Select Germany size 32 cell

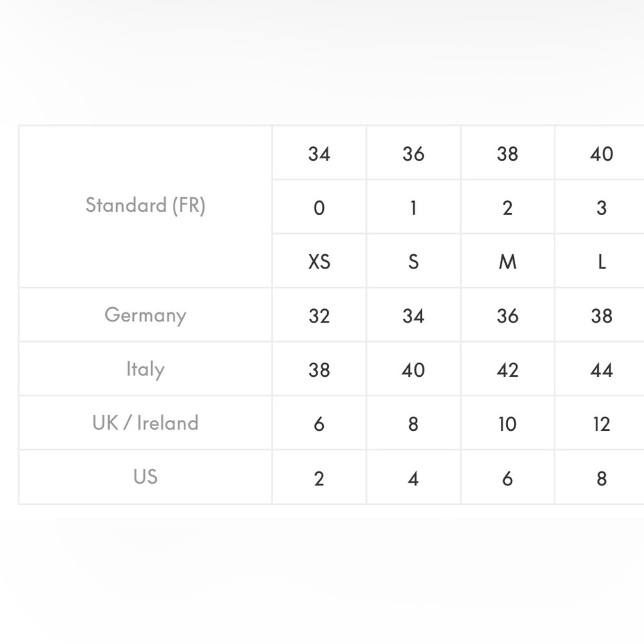(319, 316)
